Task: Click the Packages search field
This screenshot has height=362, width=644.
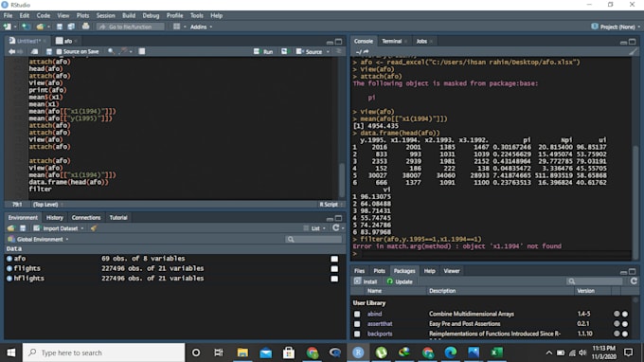Action: tap(595, 281)
